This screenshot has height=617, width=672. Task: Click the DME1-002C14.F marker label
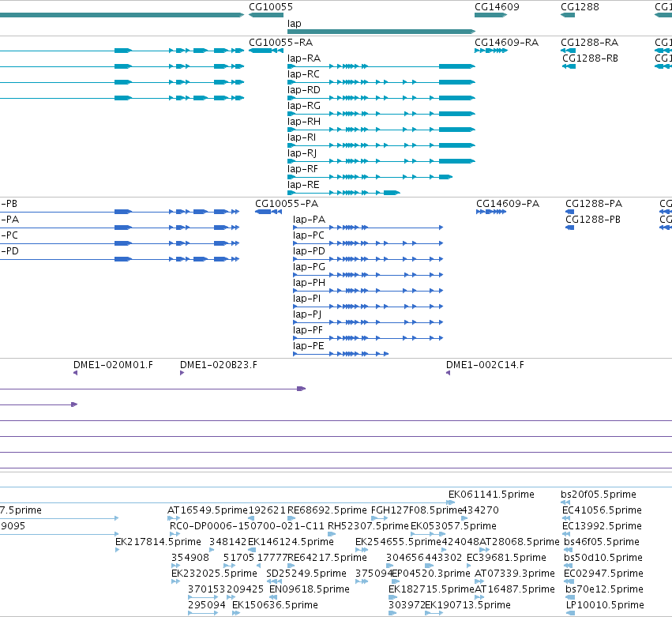(x=485, y=365)
